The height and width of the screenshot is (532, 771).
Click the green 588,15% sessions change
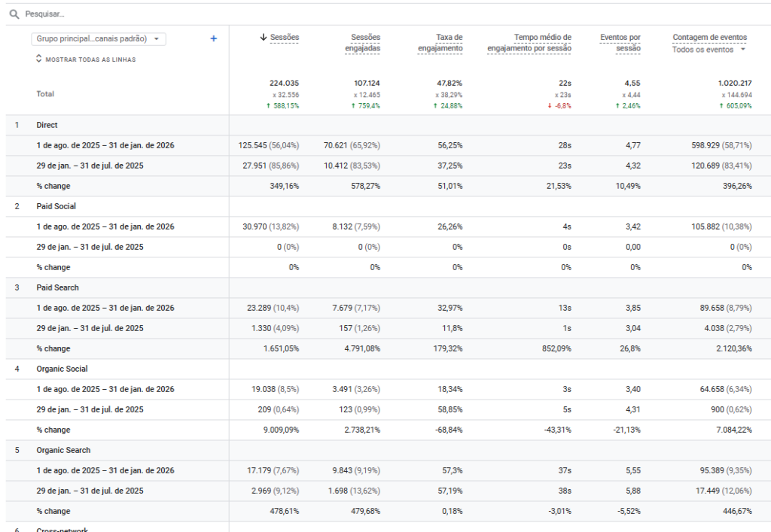[x=282, y=106]
